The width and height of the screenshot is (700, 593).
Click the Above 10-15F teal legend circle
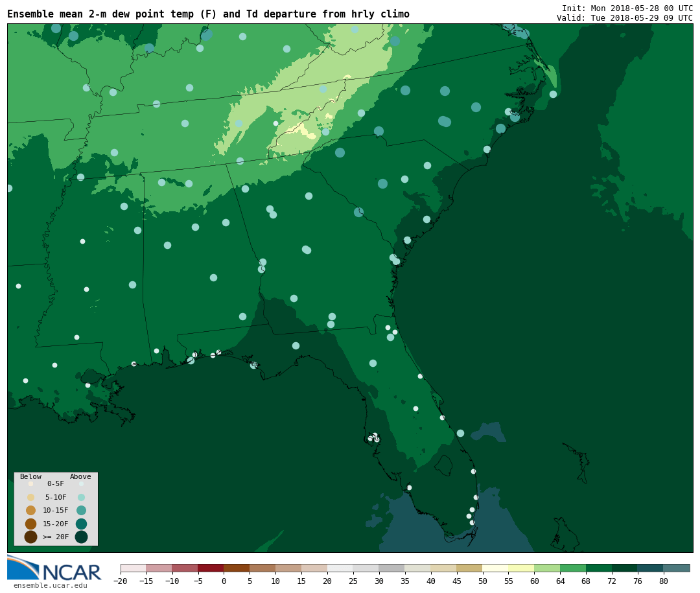pyautogui.click(x=81, y=511)
